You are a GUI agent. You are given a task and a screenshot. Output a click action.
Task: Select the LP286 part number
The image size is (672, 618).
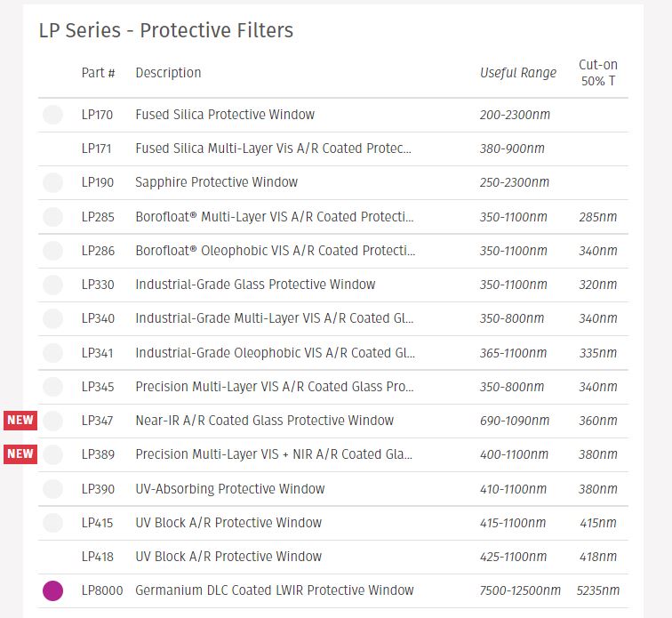pyautogui.click(x=98, y=251)
